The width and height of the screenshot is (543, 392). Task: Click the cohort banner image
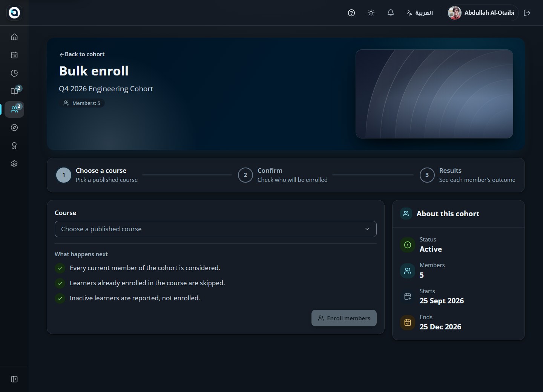click(x=434, y=94)
